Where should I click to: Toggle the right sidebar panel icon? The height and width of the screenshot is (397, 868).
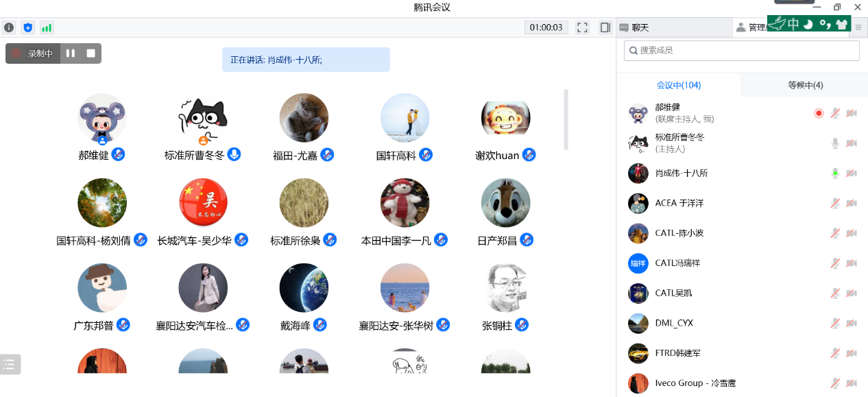point(604,27)
